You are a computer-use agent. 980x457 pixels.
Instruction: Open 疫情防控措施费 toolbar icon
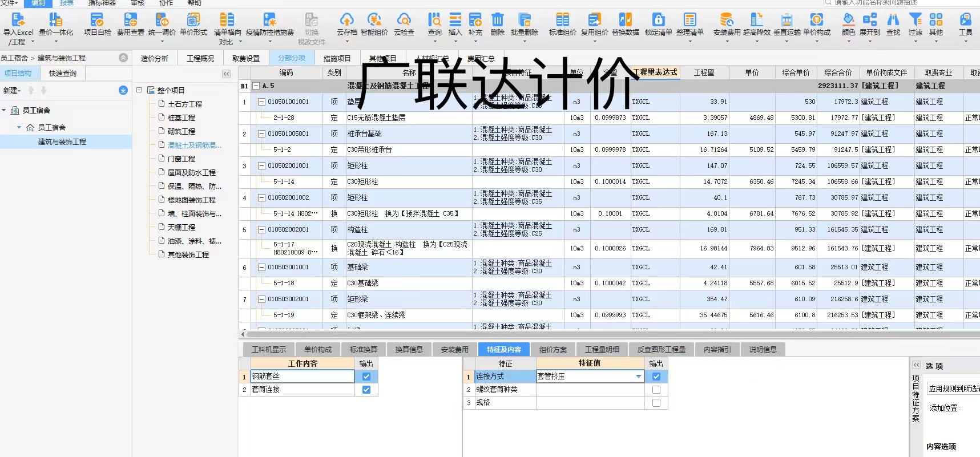click(269, 21)
